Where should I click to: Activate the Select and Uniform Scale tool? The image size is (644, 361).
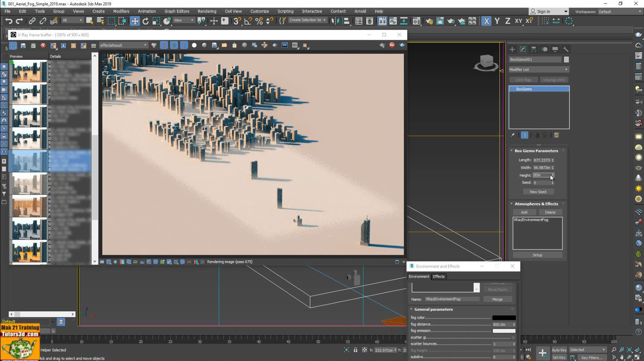point(156,21)
